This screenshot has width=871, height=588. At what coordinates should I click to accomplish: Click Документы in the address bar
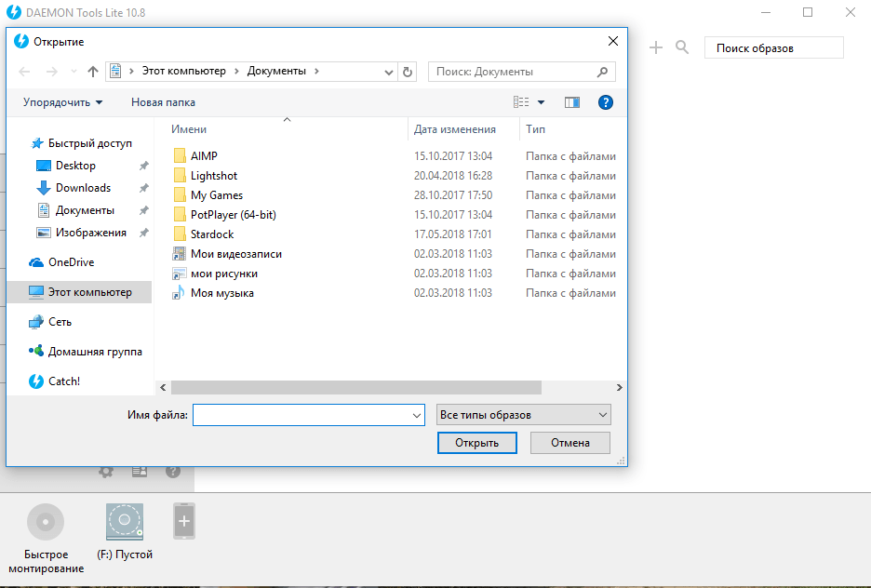point(276,71)
